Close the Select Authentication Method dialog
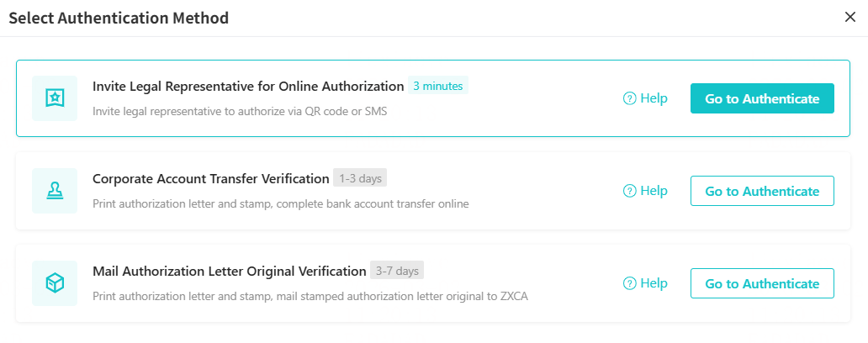This screenshot has width=868, height=343. point(849,18)
